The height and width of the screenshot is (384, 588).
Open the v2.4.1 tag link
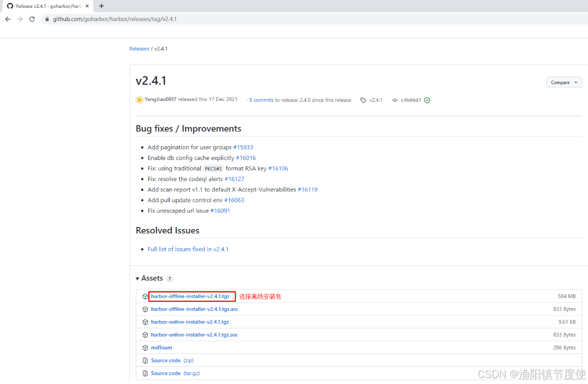click(x=376, y=100)
